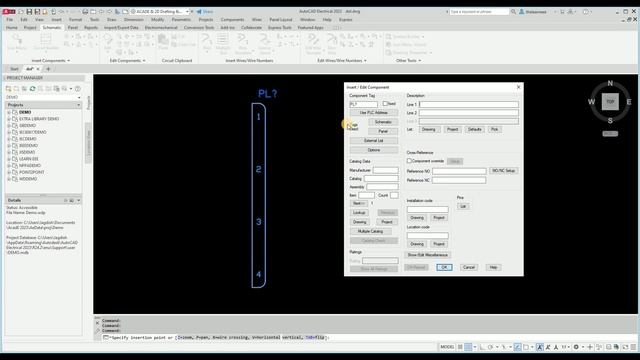
Task: Click the Help icon in Project Manager toolbar
Action: [78, 89]
